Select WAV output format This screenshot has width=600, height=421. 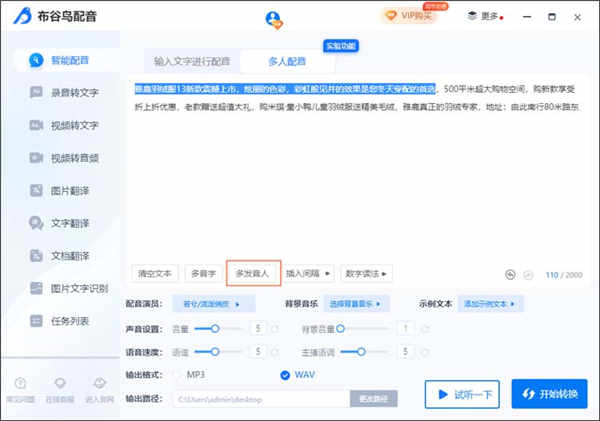pyautogui.click(x=298, y=375)
